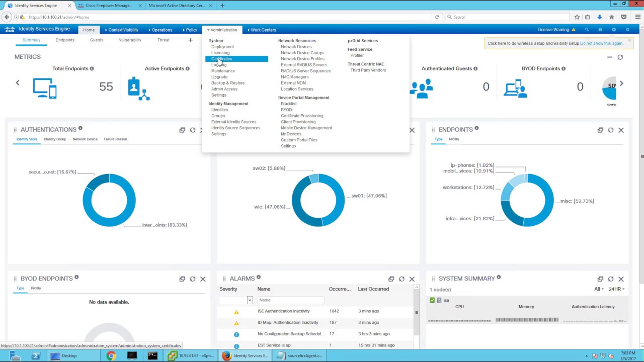Viewport: 644px width, 362px height.
Task: Toggle the ise node checkbox
Action: click(432, 300)
